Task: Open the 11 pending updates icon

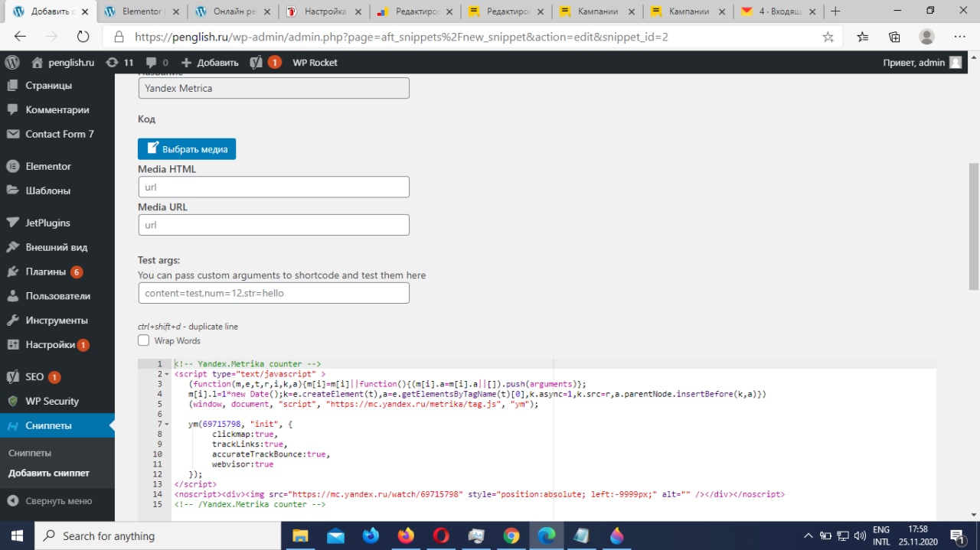Action: click(x=120, y=63)
